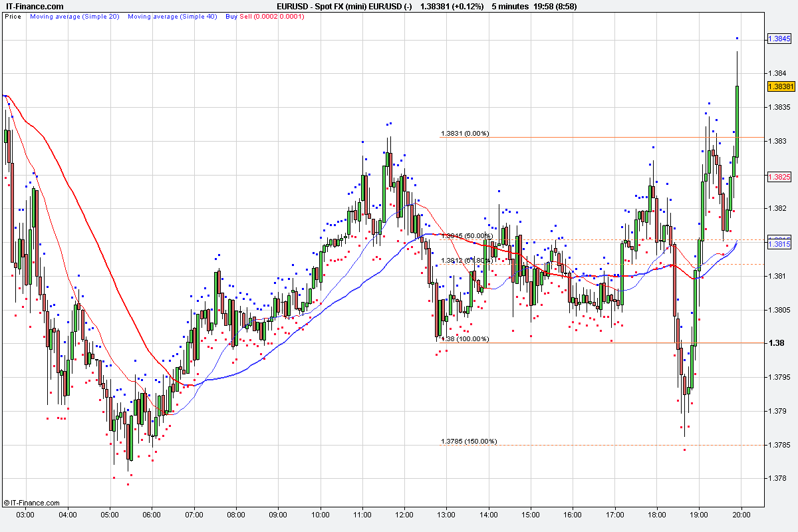The width and height of the screenshot is (798, 532).
Task: Click the 1.3795 price axis label
Action: (779, 377)
